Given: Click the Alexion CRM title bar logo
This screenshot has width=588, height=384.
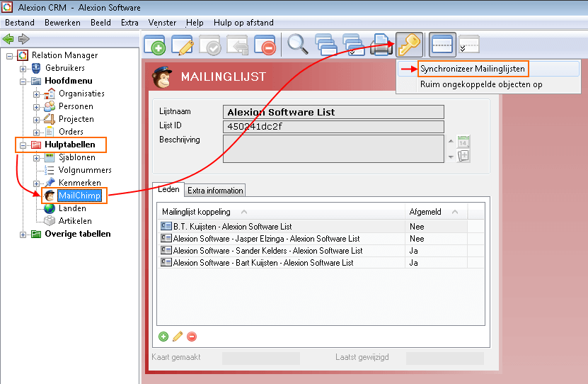Looking at the screenshot, I should coord(7,7).
